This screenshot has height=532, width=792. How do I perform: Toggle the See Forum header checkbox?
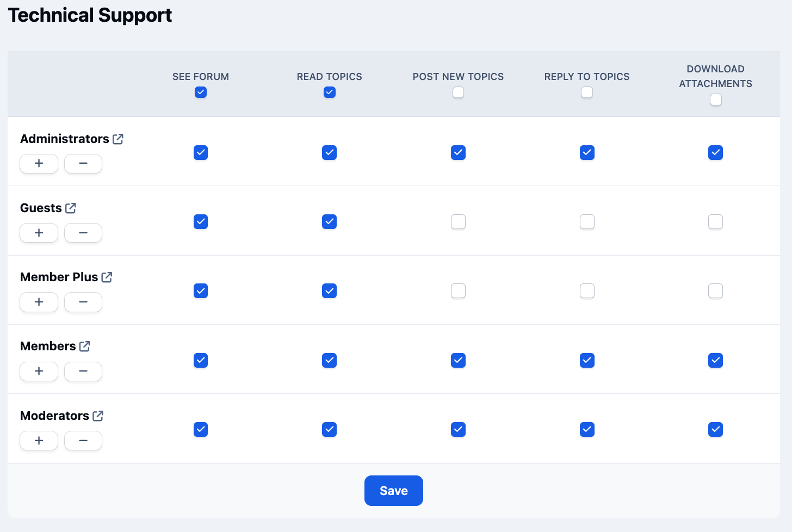201,92
